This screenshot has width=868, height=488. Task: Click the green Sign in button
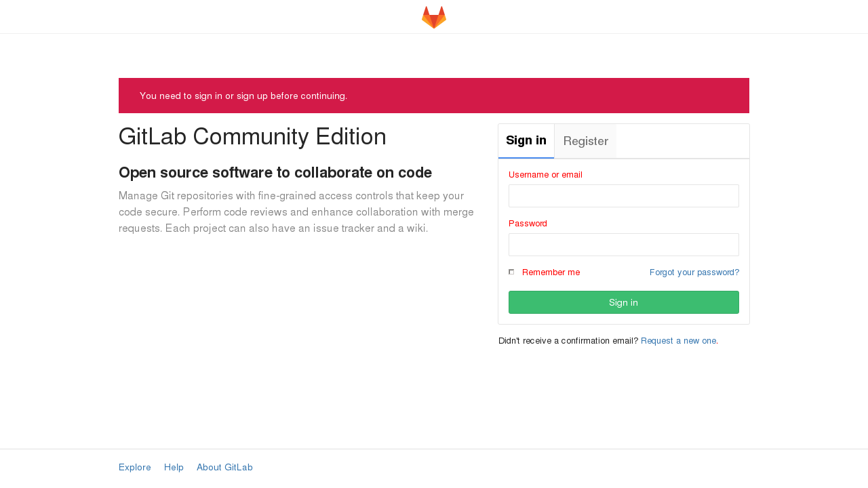624,302
